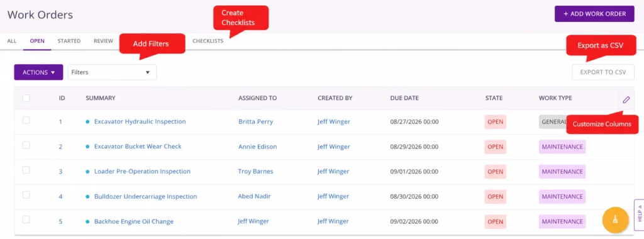Viewport: 644px width, 239px height.
Task: Open the Backhoe Engine Oil Change work order
Action: 134,222
